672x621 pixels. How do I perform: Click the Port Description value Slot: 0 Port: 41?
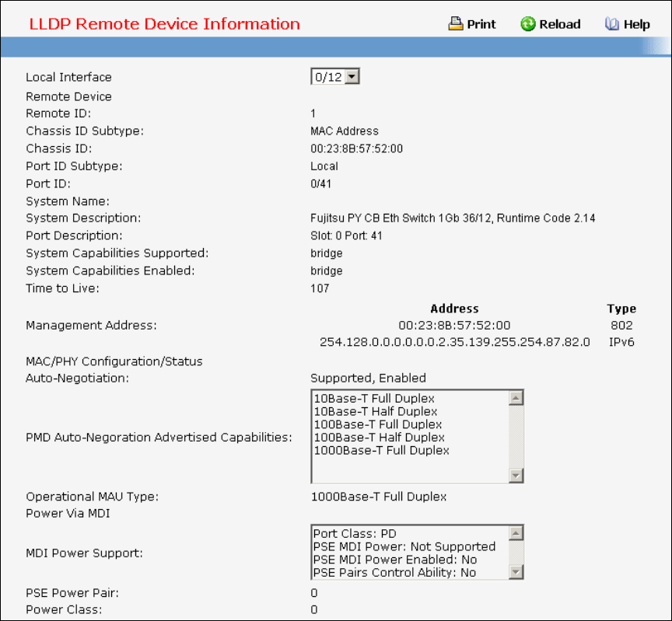click(346, 236)
